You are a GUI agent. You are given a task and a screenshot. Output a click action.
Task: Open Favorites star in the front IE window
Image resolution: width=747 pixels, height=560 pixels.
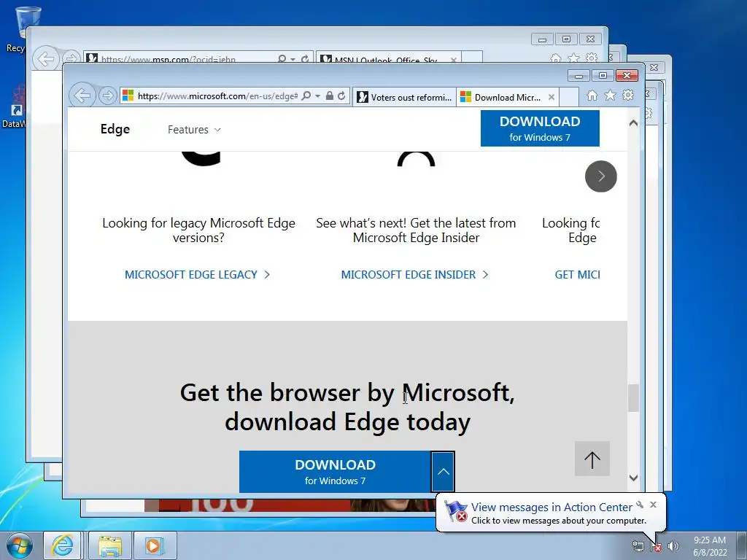click(611, 96)
